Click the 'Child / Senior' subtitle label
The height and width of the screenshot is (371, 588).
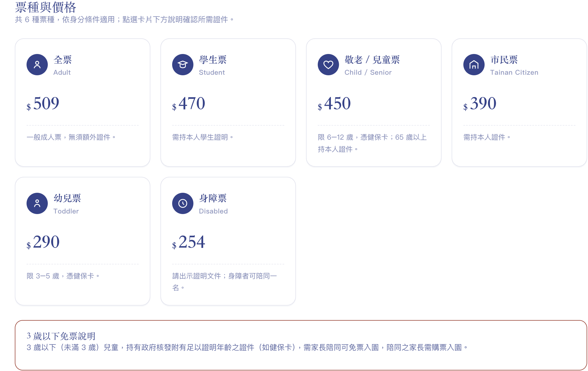pos(368,72)
